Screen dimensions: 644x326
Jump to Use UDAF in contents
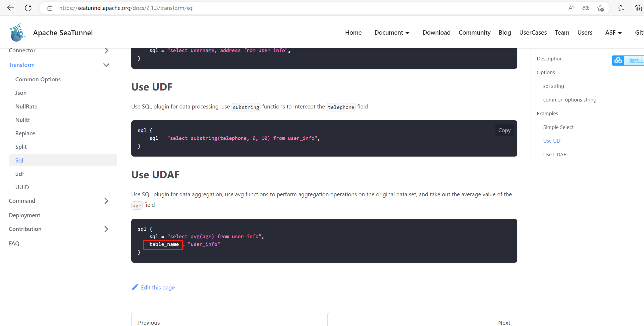pyautogui.click(x=554, y=154)
